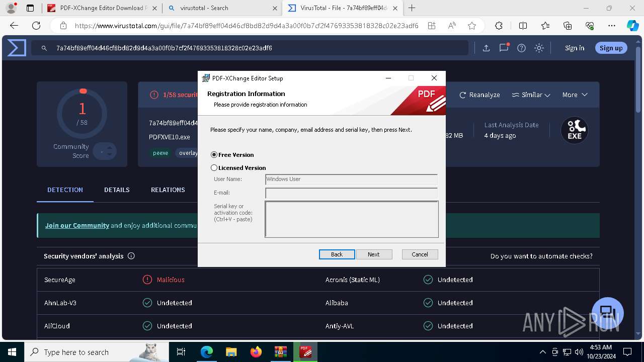Select the Licensed Version radio button
The image size is (644, 362).
[x=214, y=168]
